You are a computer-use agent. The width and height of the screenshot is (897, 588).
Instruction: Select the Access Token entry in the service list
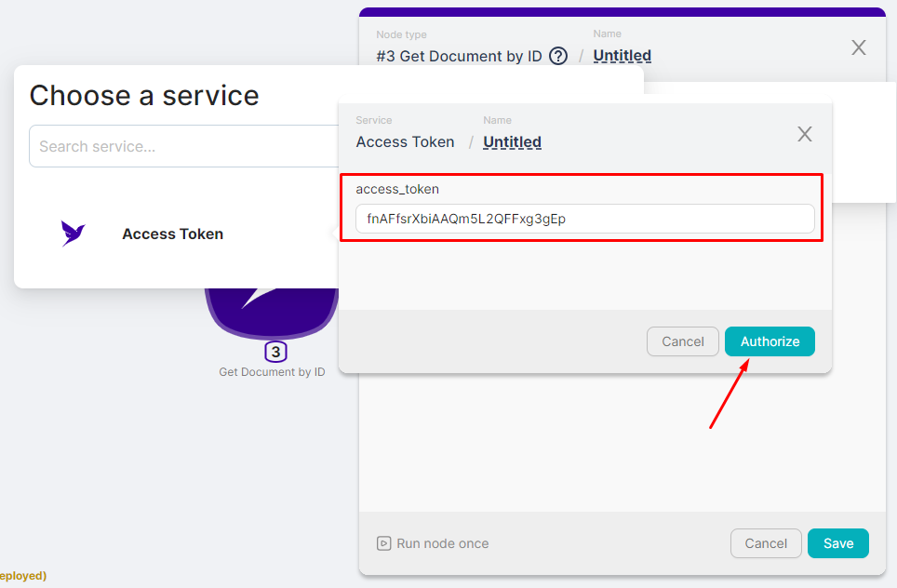click(x=172, y=234)
